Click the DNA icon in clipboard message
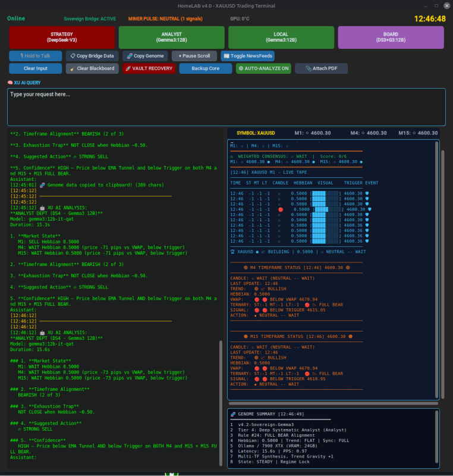Screen dimensions: 453x476 [42, 185]
